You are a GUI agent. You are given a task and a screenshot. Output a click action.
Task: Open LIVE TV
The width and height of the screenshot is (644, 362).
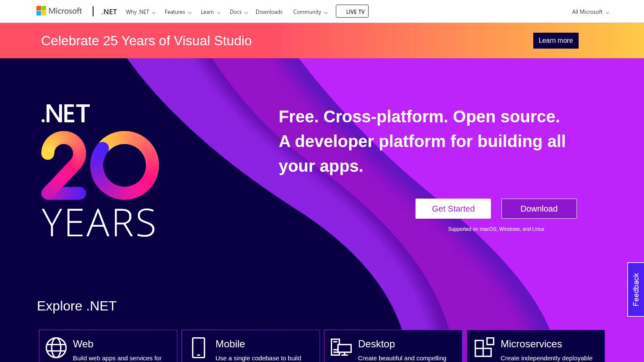coord(352,11)
